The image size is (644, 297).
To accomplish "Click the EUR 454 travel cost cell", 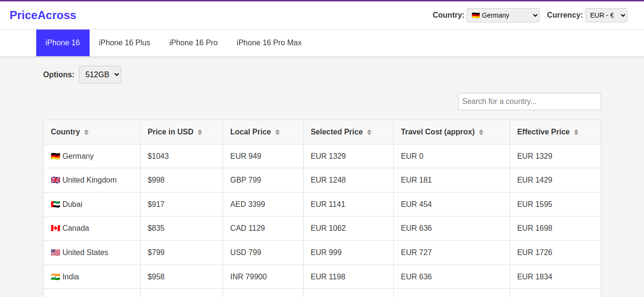I will click(452, 205).
